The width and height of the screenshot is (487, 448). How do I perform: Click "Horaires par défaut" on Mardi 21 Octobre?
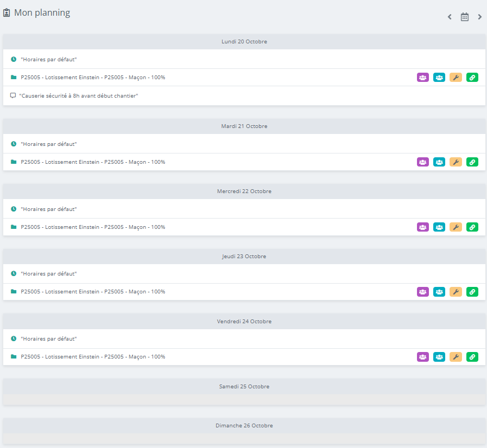click(48, 144)
